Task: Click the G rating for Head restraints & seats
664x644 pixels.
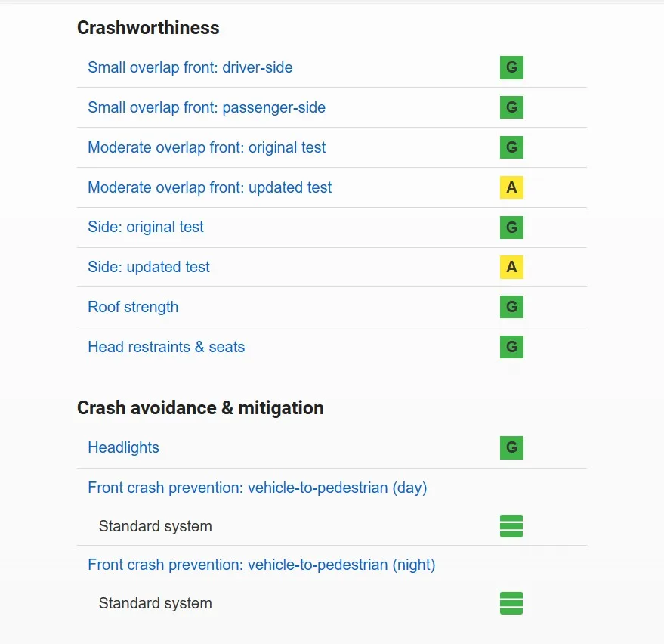Action: tap(511, 347)
